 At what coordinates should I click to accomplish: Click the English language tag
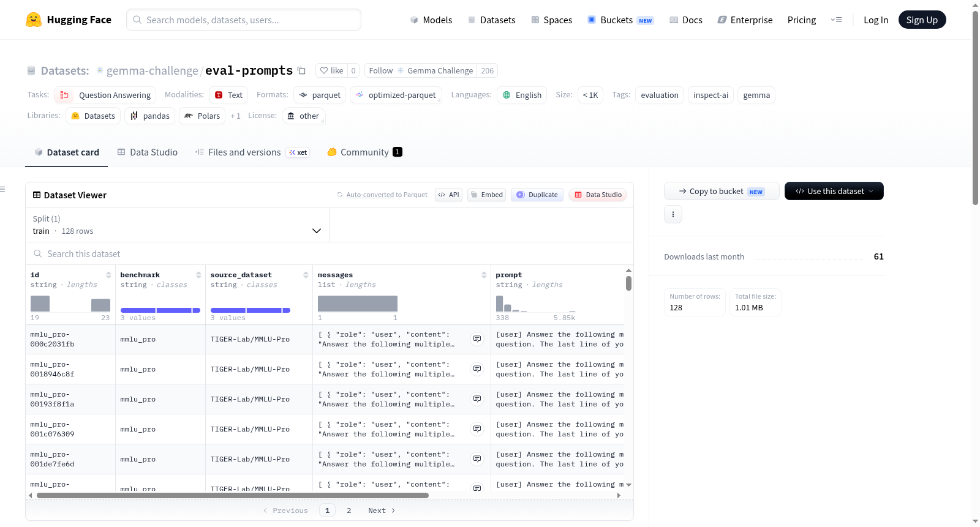522,95
